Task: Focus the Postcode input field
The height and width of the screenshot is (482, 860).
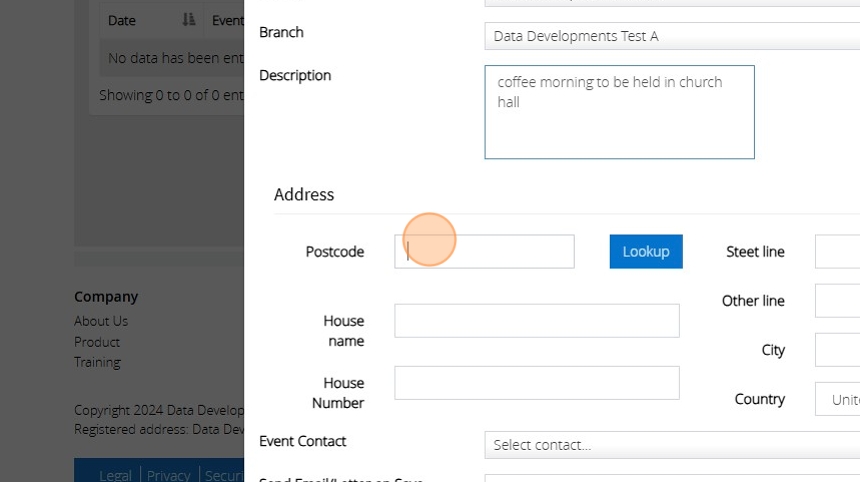Action: 484,252
